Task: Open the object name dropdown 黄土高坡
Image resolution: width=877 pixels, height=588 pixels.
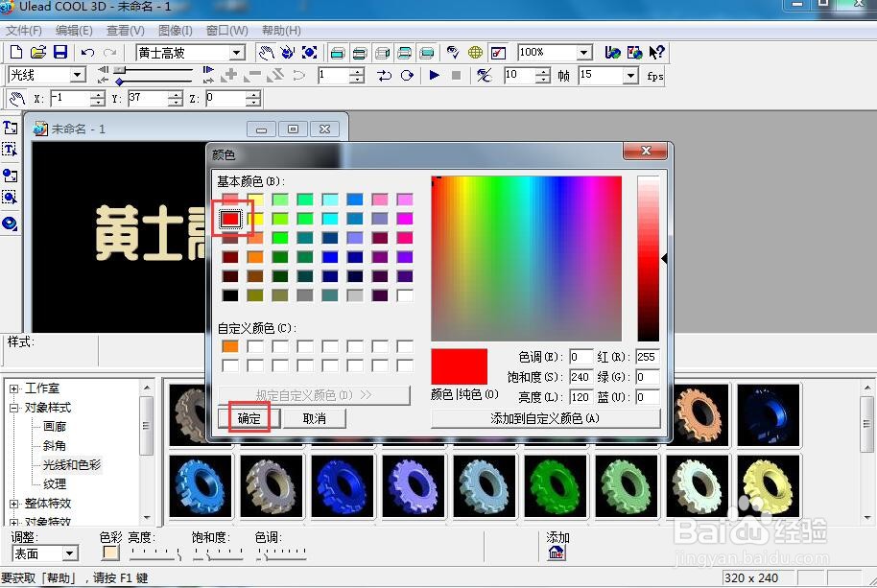Action: [237, 53]
